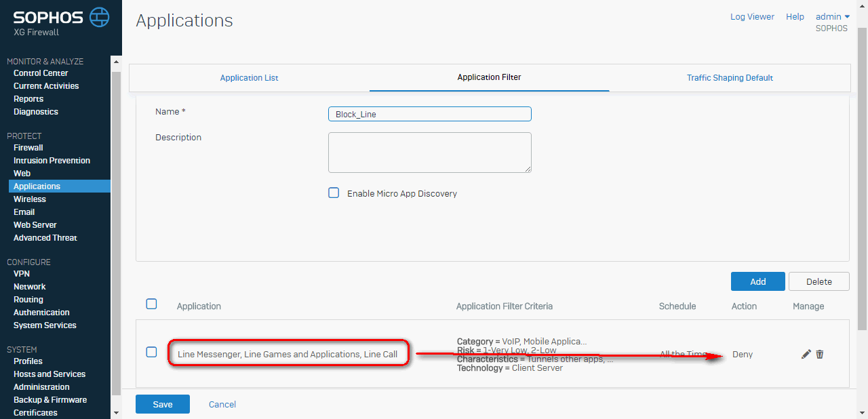Screen dimensions: 868x419
Task: Go to Email protection
Action: coord(24,212)
